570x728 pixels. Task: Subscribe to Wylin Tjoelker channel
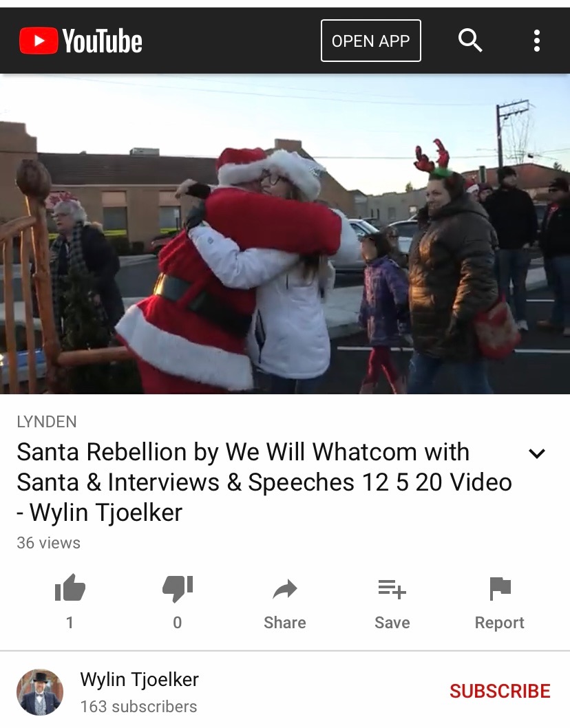pyautogui.click(x=500, y=691)
